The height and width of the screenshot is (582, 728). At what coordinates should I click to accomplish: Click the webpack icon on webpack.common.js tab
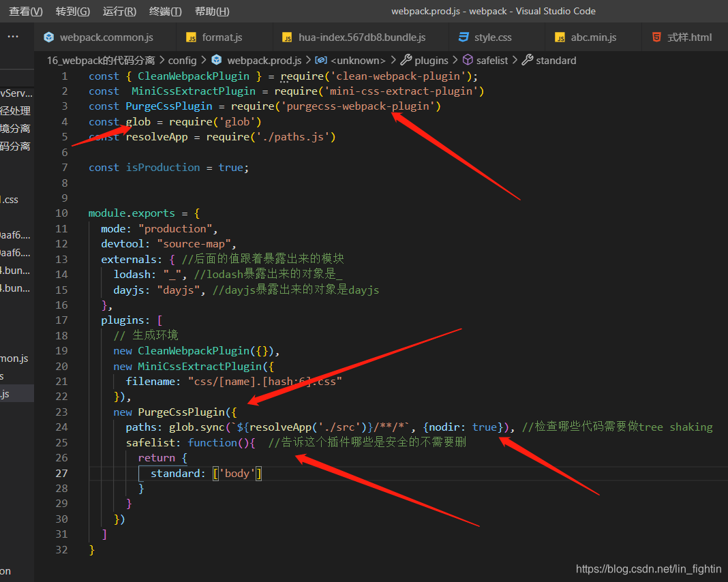tap(49, 37)
